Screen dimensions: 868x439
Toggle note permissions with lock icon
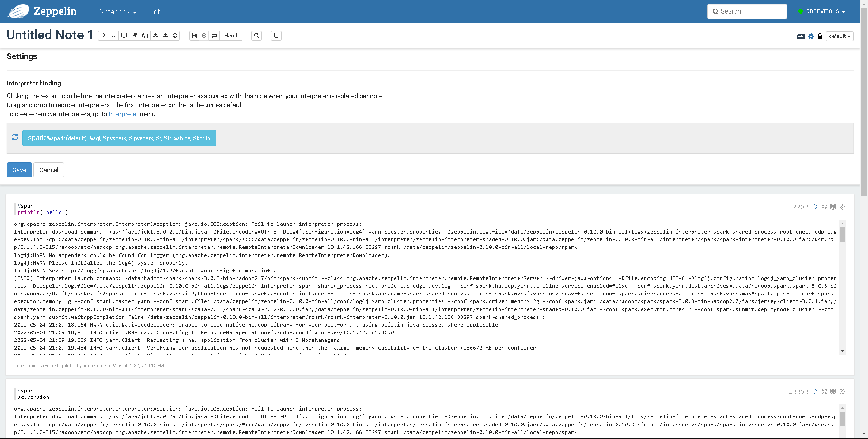tap(820, 37)
